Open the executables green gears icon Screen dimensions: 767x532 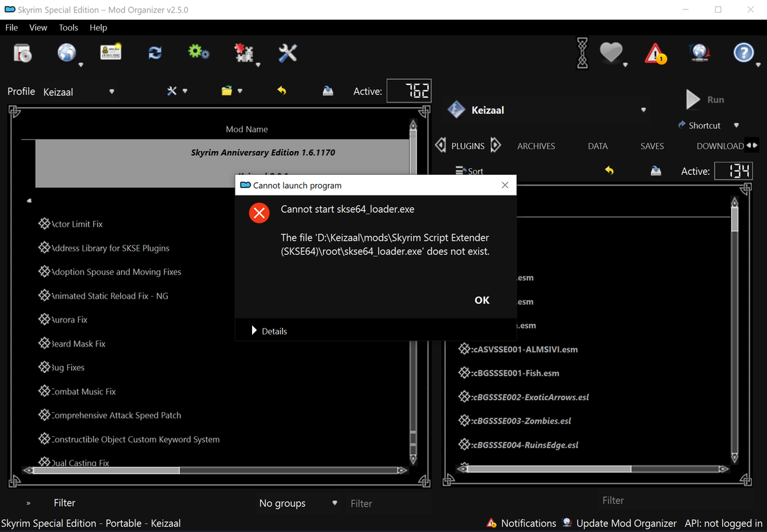pos(199,51)
